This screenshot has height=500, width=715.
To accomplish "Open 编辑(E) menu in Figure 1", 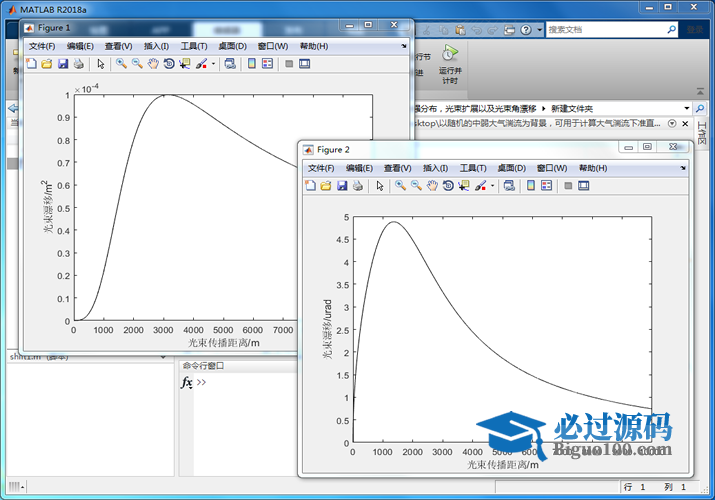I will (x=80, y=46).
